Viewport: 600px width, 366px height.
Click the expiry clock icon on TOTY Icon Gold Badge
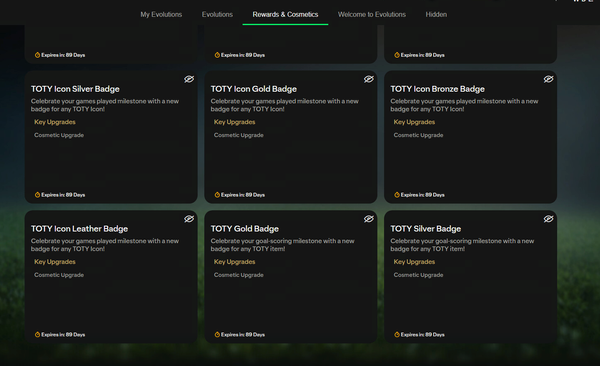pyautogui.click(x=217, y=195)
